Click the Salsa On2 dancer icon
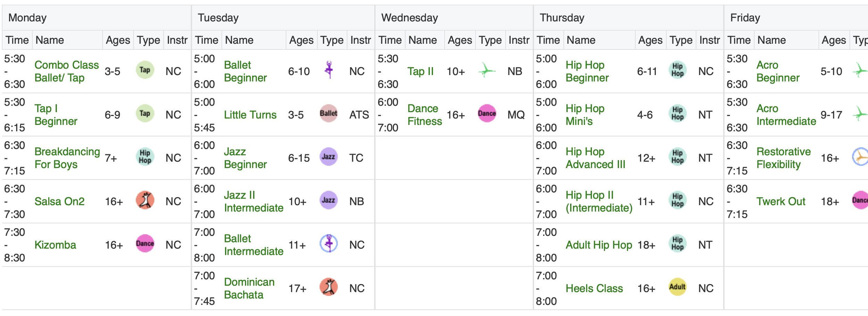This screenshot has width=868, height=316. point(145,200)
